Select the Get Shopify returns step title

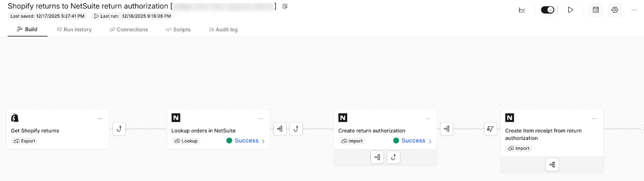(35, 131)
